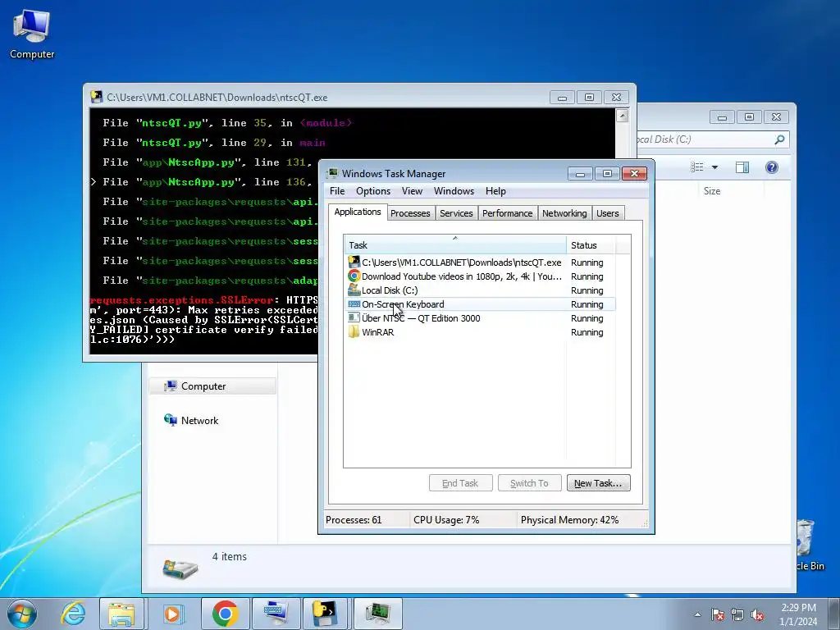The image size is (840, 630).
Task: Open Task Manager View menu
Action: [x=412, y=191]
